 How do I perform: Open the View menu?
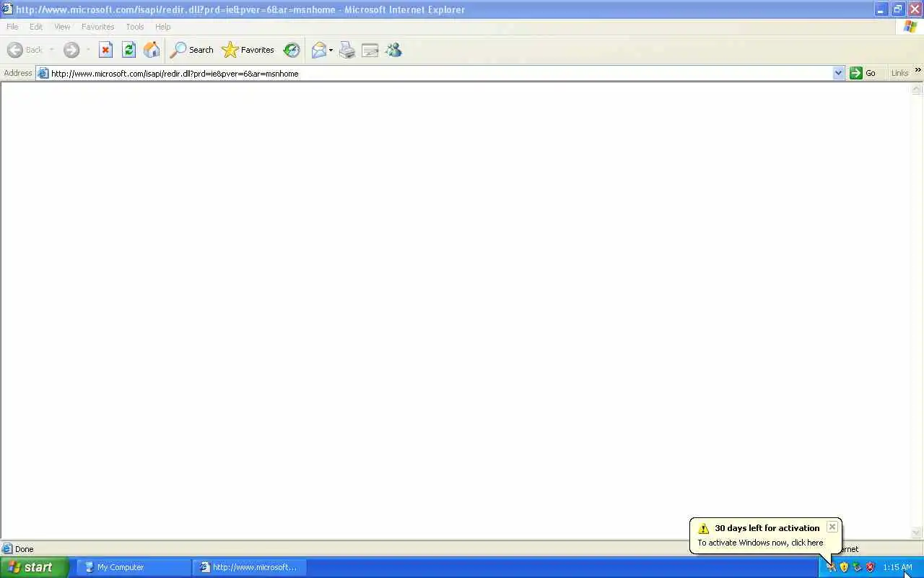[62, 27]
